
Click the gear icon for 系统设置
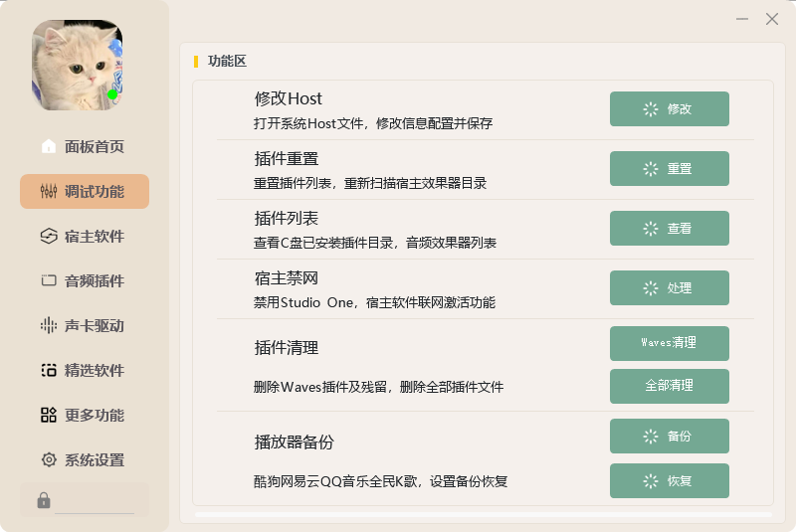pyautogui.click(x=48, y=459)
